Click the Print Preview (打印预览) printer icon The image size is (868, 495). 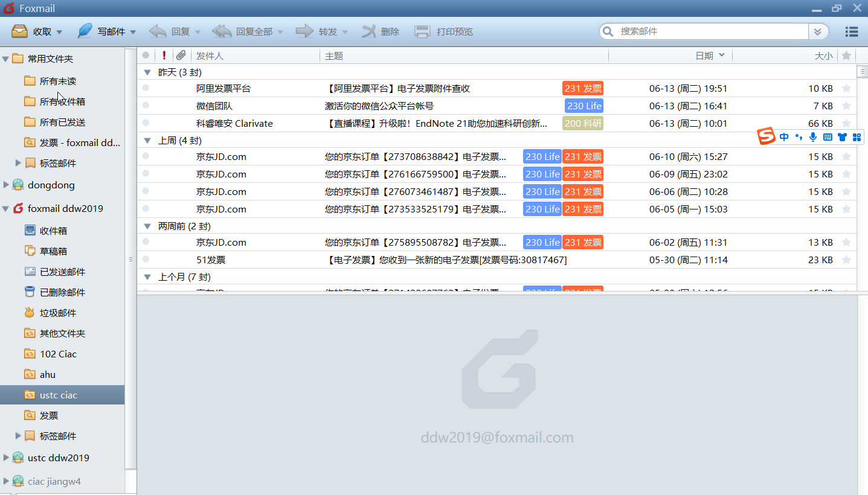[422, 31]
